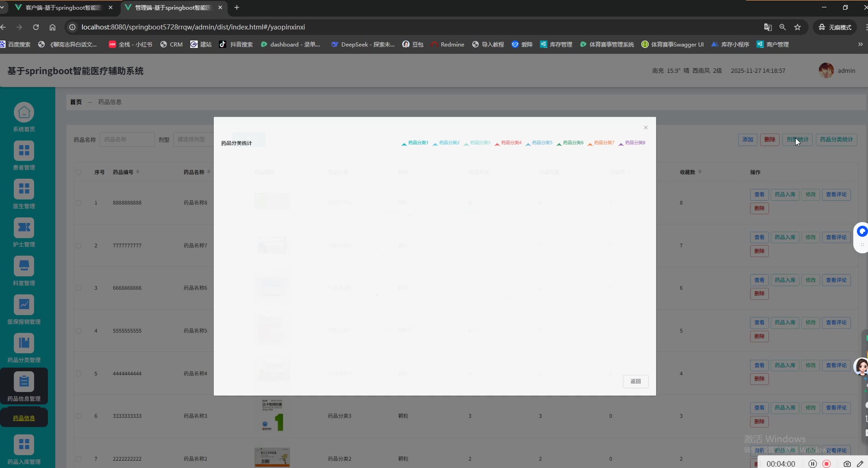Screen dimensions: 868x468
Task: Sort by the 收藏数 column arrows
Action: pyautogui.click(x=700, y=172)
